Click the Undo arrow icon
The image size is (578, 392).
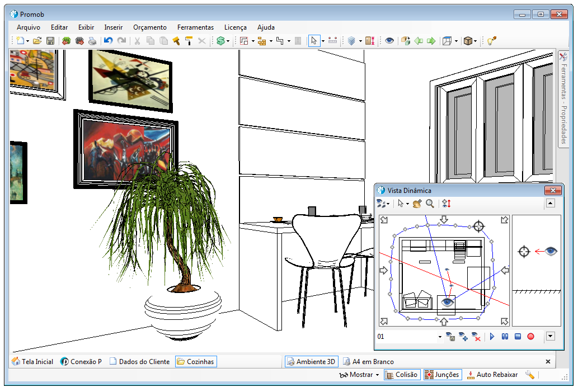point(108,41)
